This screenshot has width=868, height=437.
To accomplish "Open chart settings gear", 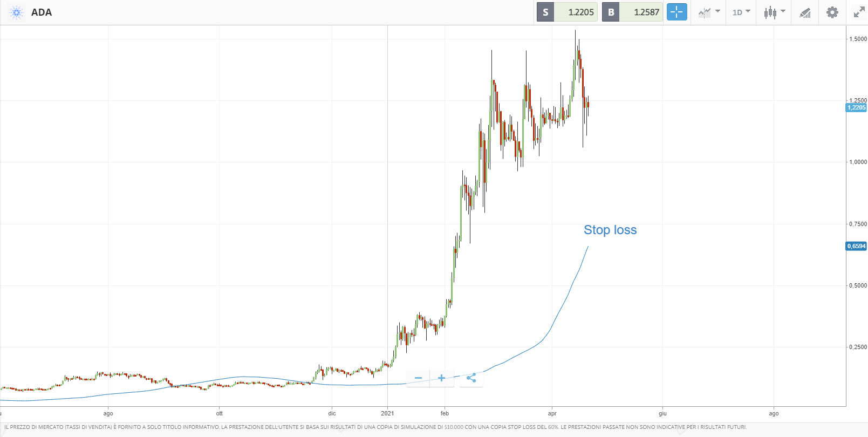I will click(x=832, y=12).
